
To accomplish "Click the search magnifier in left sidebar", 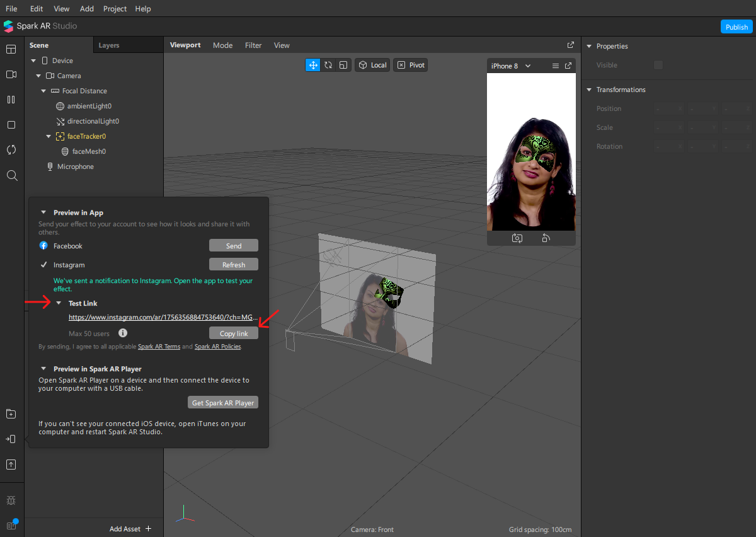I will (11, 175).
